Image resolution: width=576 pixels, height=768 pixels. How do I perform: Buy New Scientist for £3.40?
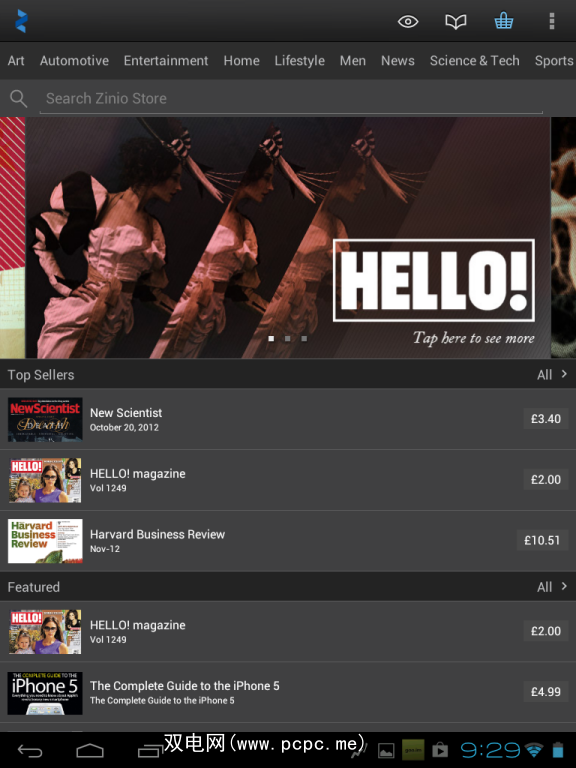[546, 419]
